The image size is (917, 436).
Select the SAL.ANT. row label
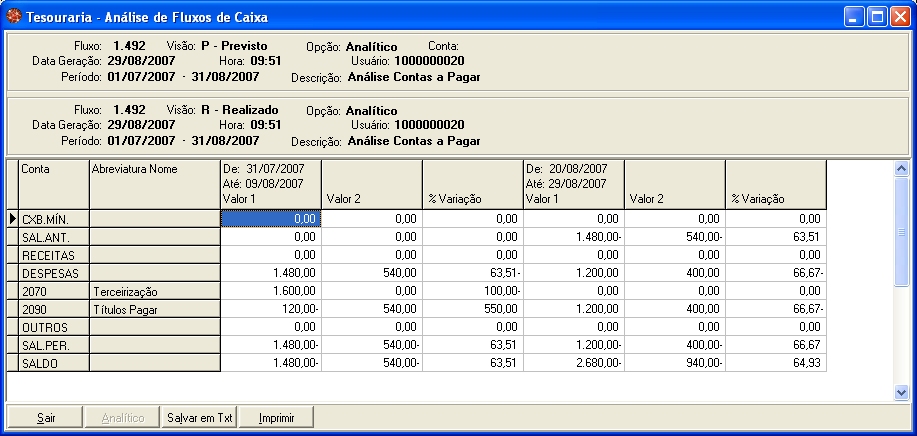coord(54,237)
